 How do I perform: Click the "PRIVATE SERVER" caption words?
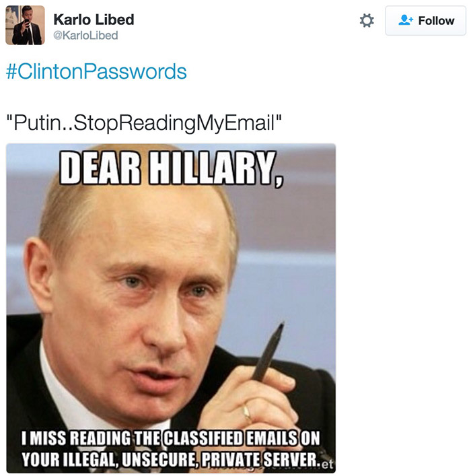coord(260,460)
